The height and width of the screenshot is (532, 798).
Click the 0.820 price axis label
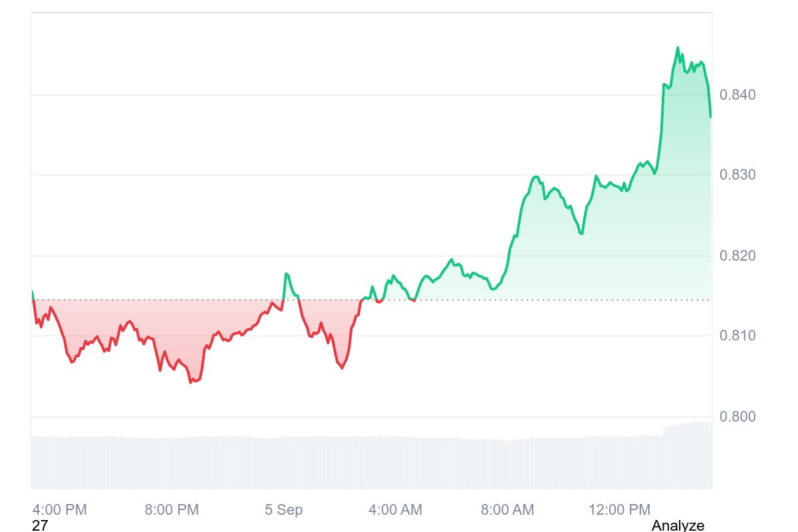[x=737, y=256]
